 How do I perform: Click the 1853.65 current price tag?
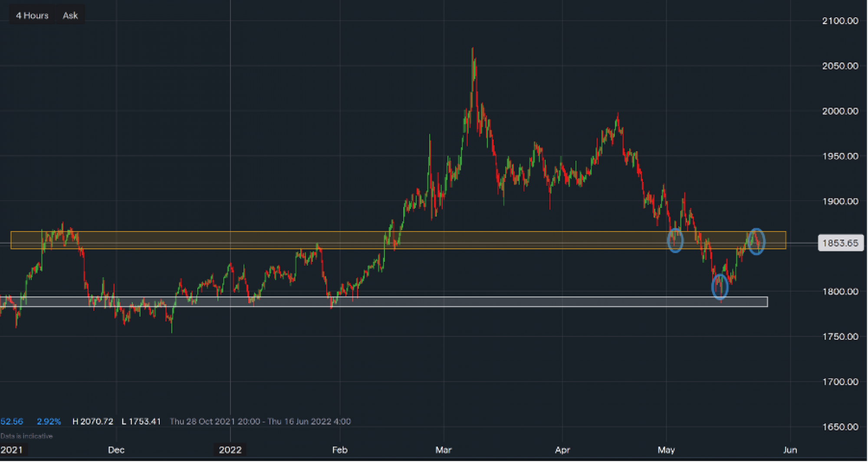[840, 243]
